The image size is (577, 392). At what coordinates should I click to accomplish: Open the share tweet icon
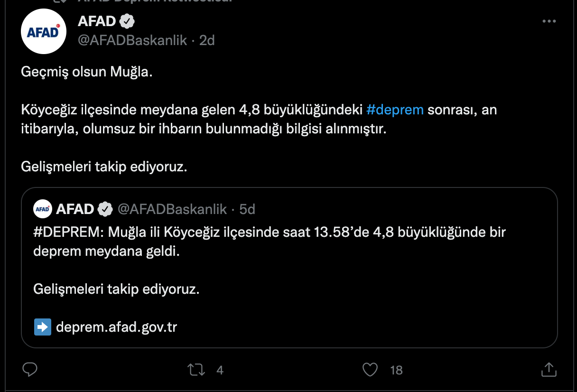click(549, 370)
